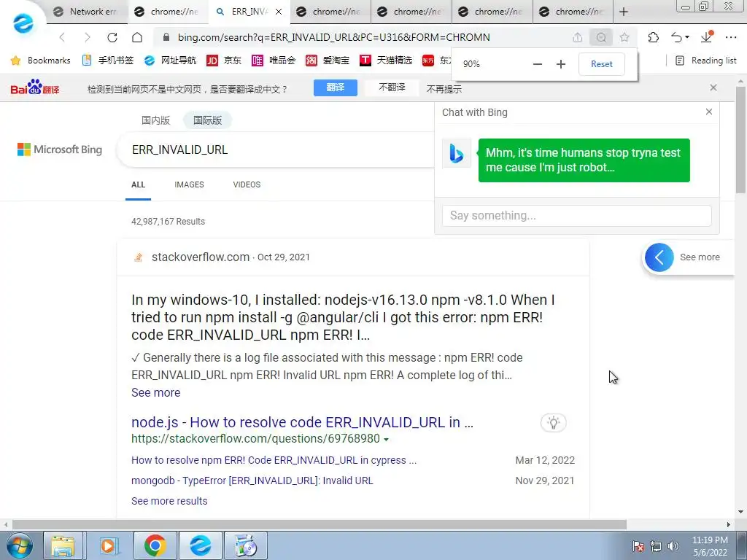Open dropdown arrow next to stackoverflow URL

pyautogui.click(x=387, y=440)
